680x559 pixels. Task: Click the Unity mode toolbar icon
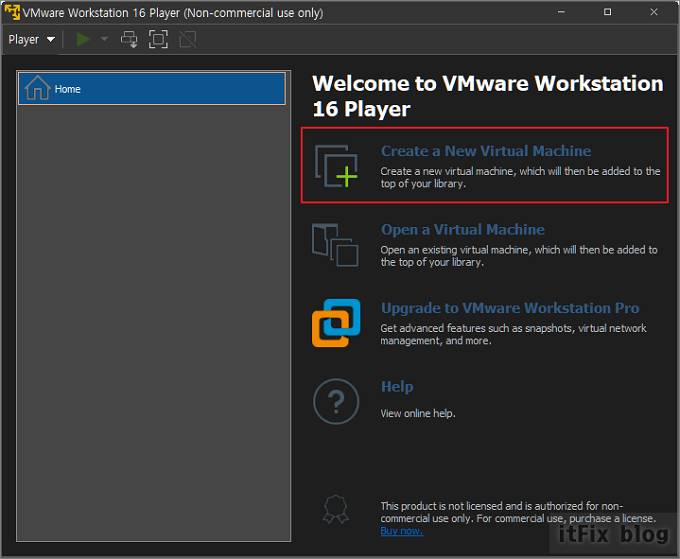[187, 39]
